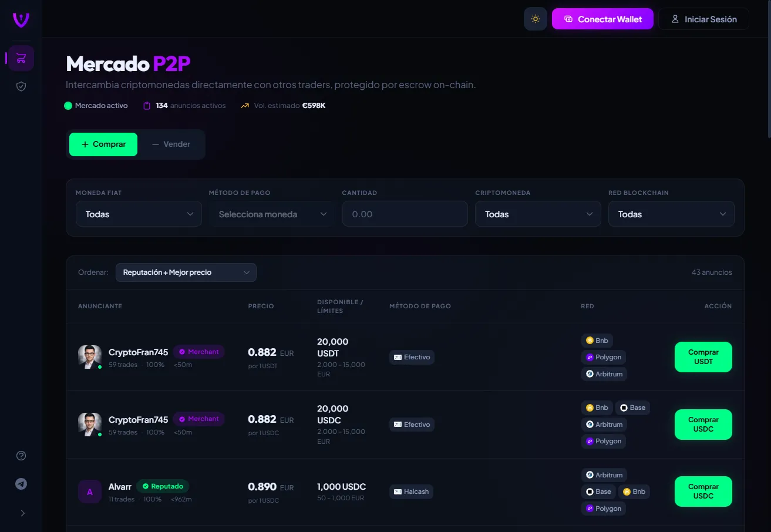This screenshot has width=771, height=532.
Task: Open the shield security sidebar icon
Action: pyautogui.click(x=21, y=86)
